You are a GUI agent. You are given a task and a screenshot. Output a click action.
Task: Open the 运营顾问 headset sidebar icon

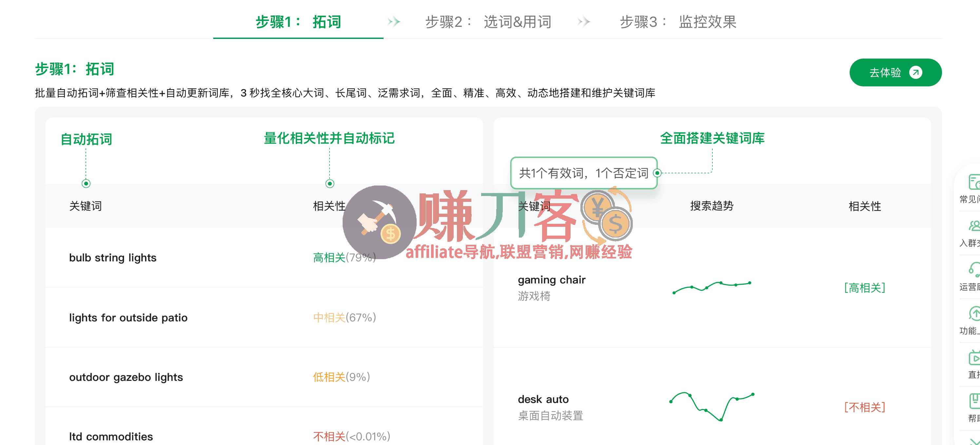click(x=974, y=270)
